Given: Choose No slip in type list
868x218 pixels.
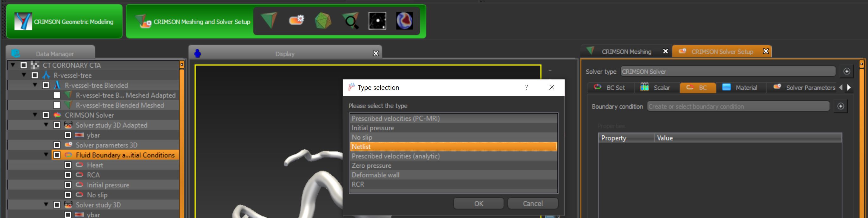Looking at the screenshot, I should coord(453,137).
